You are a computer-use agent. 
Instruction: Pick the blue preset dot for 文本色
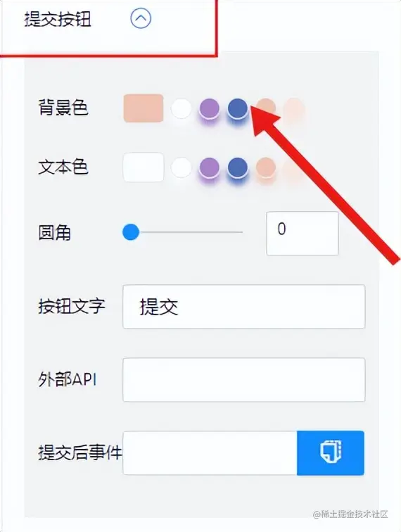coord(238,167)
